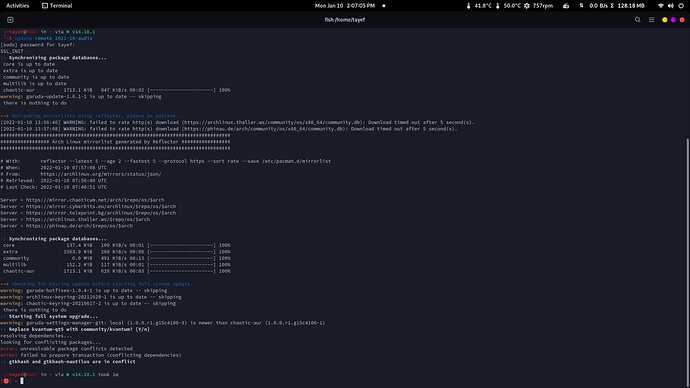Click the first temperature sensor icon
This screenshot has width=690, height=388.
468,6
